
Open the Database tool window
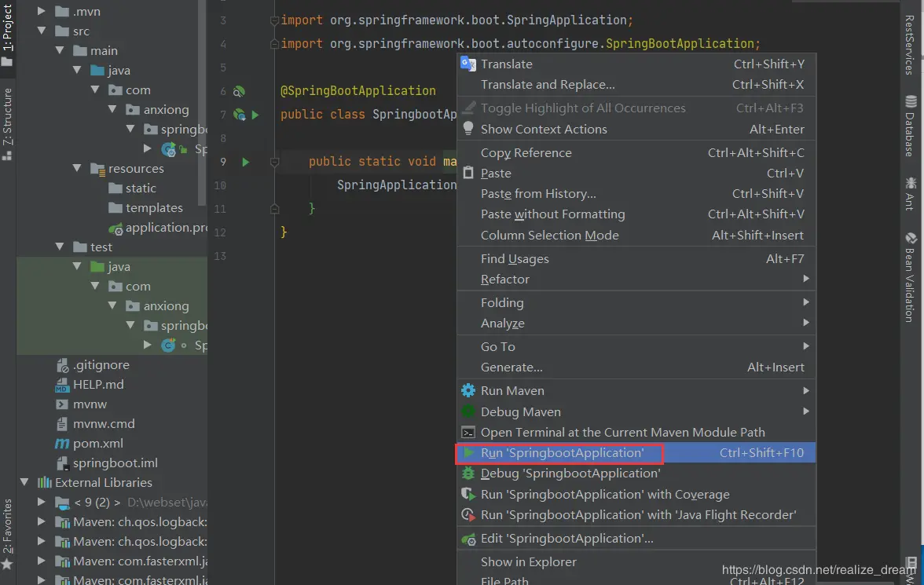(911, 125)
